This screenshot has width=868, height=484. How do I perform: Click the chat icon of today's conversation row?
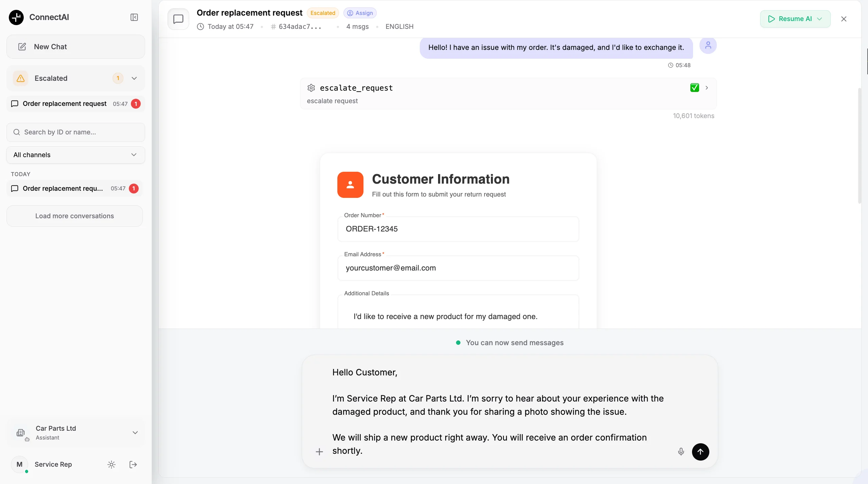(x=15, y=189)
